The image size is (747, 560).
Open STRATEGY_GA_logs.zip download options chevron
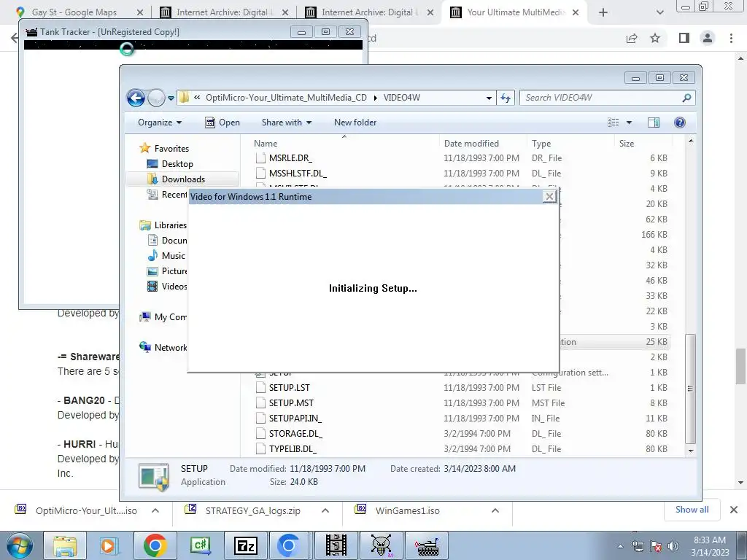click(325, 510)
